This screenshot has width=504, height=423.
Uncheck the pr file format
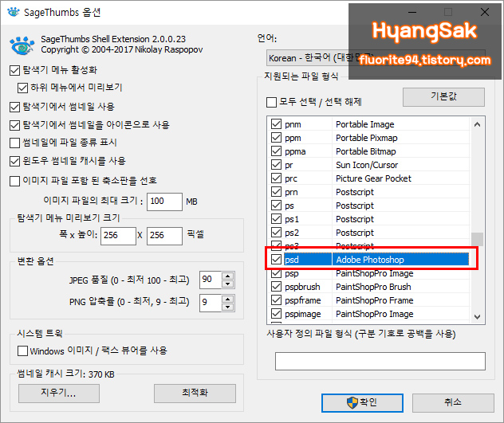(x=276, y=164)
